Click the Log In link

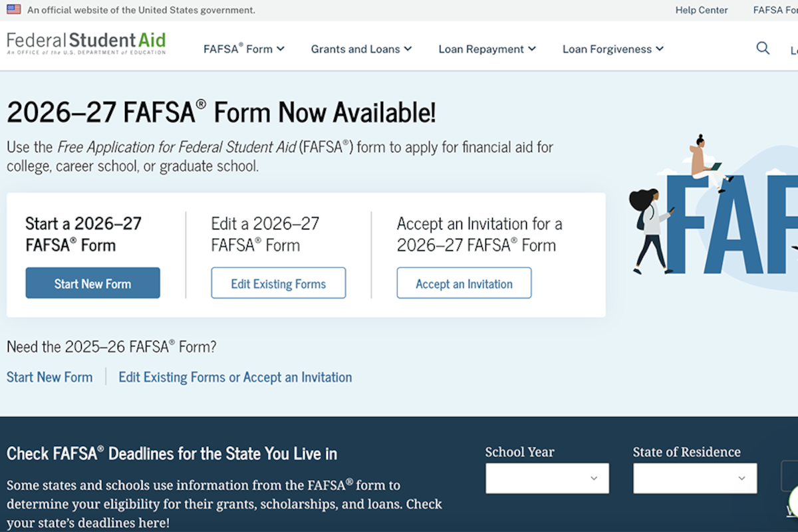click(x=795, y=50)
